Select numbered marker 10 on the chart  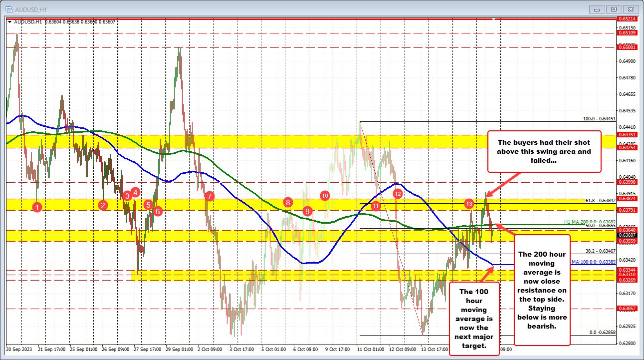325,196
